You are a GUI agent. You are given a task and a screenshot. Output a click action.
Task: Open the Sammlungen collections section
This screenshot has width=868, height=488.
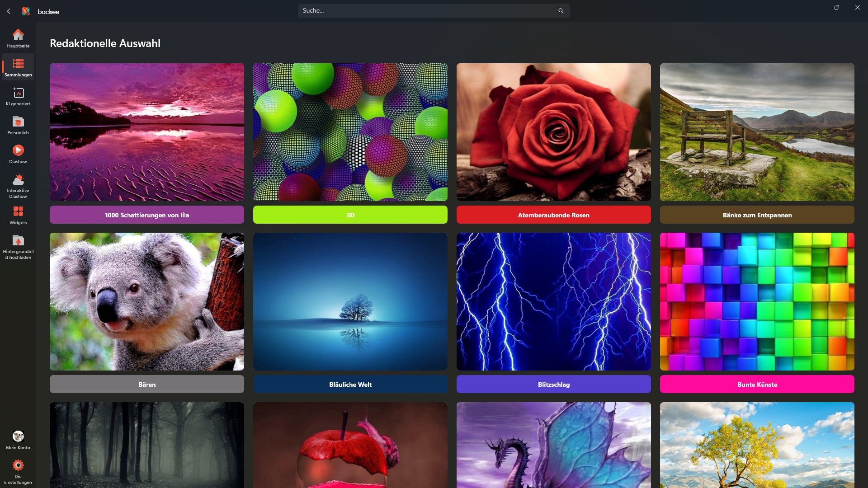tap(18, 67)
